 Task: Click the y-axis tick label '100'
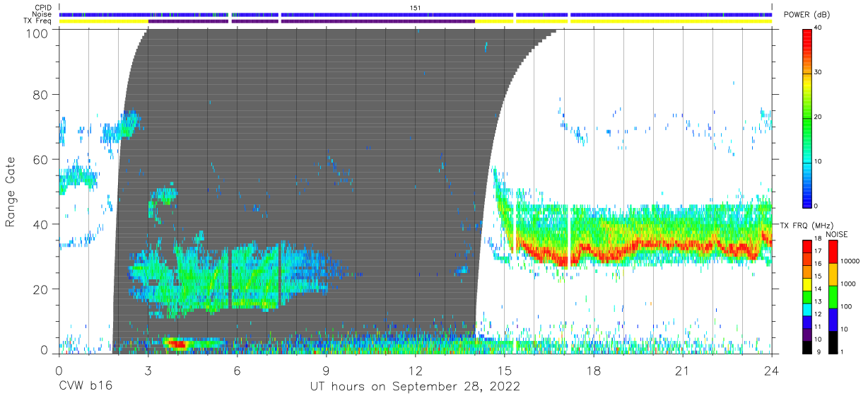37,33
